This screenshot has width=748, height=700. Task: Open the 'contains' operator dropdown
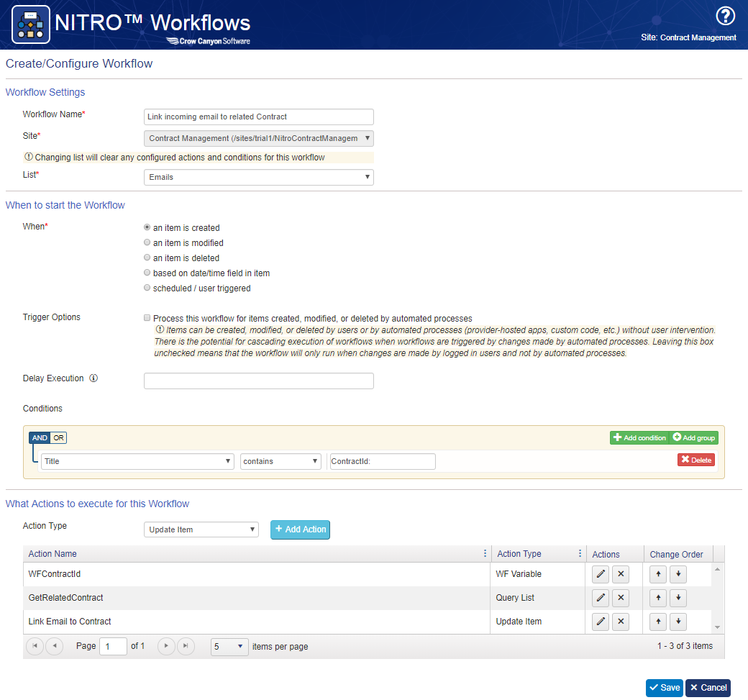280,461
